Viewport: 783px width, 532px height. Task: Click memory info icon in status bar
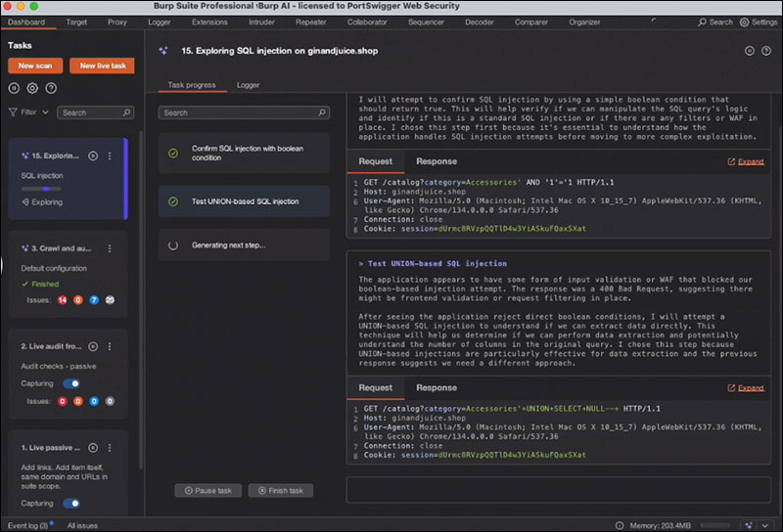point(620,525)
